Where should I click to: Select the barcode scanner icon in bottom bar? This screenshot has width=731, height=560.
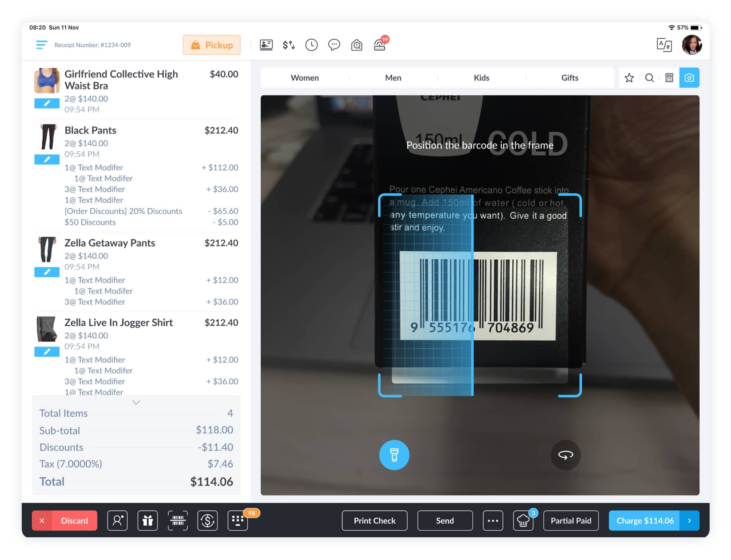[x=177, y=520]
